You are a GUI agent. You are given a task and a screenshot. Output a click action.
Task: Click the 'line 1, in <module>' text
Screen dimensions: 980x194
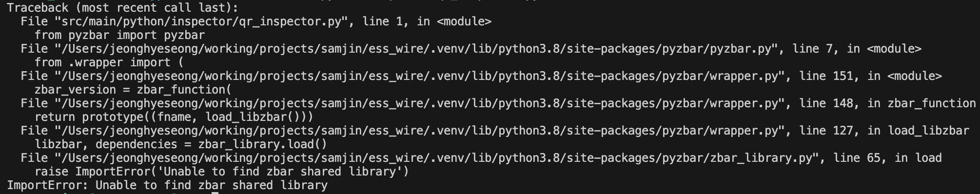click(427, 21)
